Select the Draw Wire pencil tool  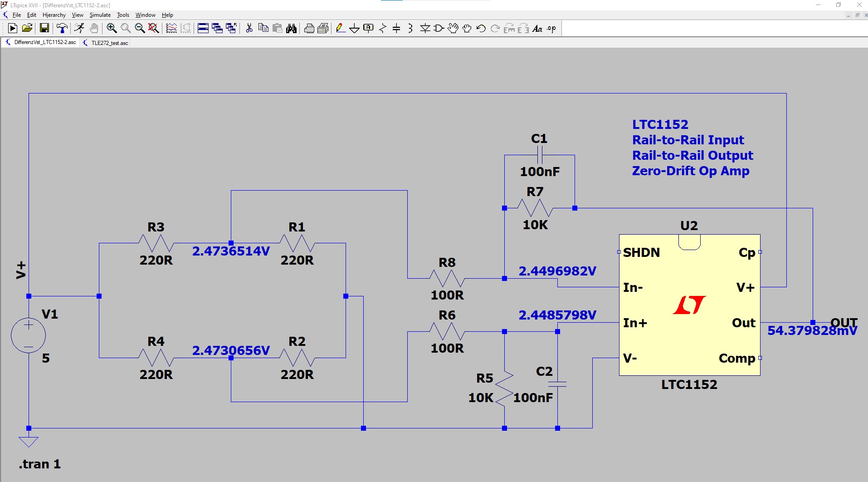click(340, 29)
